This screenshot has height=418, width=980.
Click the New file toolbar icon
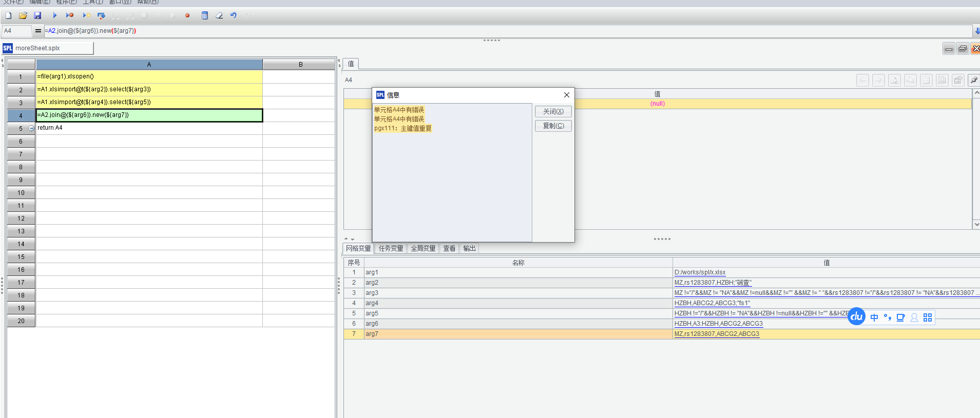click(x=9, y=15)
